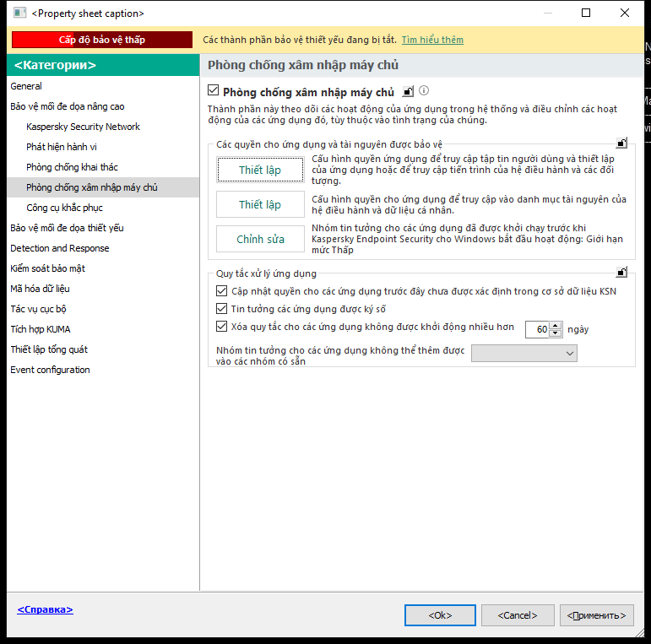Viewport: 651px width, 644px height.
Task: Open Event configuration section
Action: pos(103,370)
